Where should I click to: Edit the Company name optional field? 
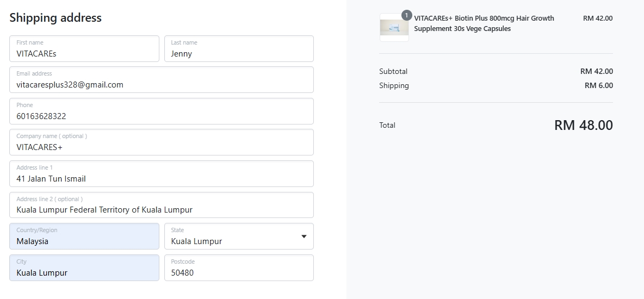[x=162, y=142]
